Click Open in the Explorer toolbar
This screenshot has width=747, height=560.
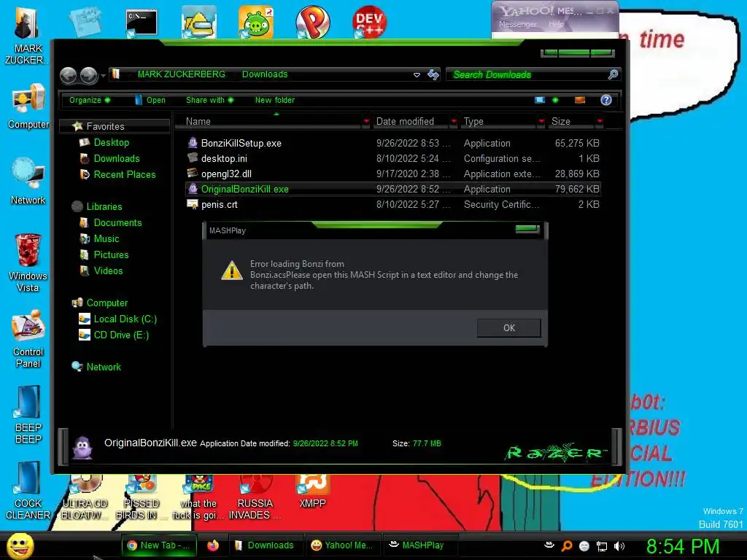(x=150, y=100)
